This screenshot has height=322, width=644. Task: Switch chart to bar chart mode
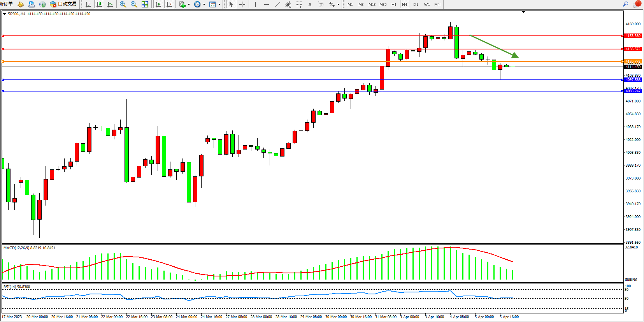[88, 4]
